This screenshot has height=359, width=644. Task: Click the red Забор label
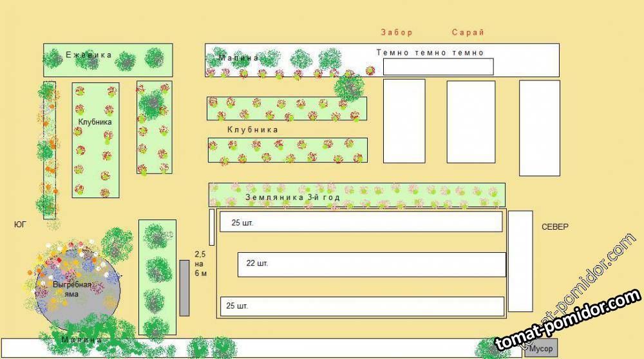(396, 32)
